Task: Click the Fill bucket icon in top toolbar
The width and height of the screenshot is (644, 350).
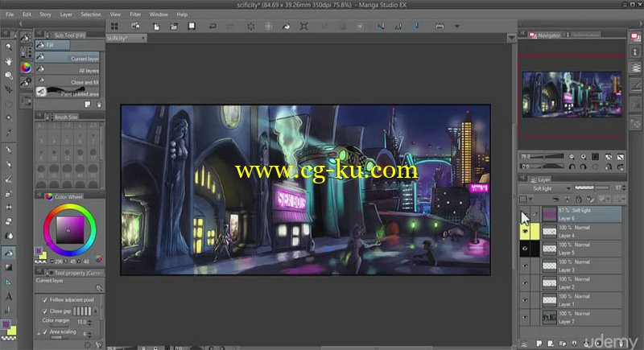Action: click(x=287, y=27)
